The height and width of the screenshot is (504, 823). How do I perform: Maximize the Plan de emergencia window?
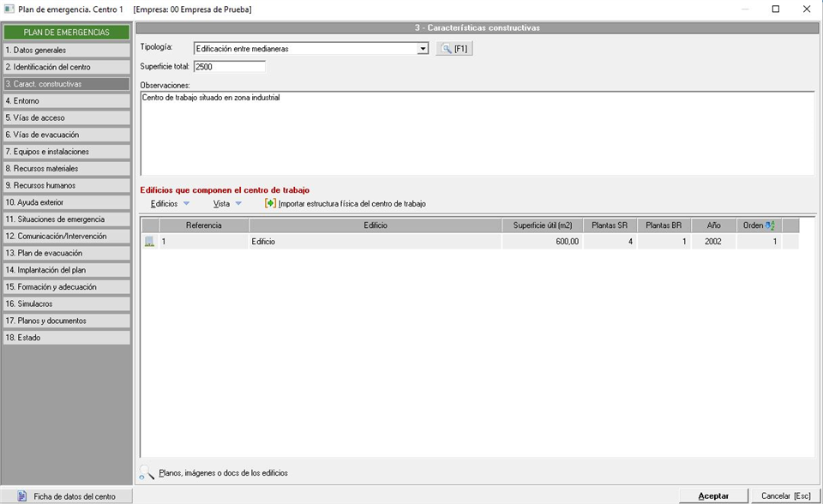coord(776,9)
